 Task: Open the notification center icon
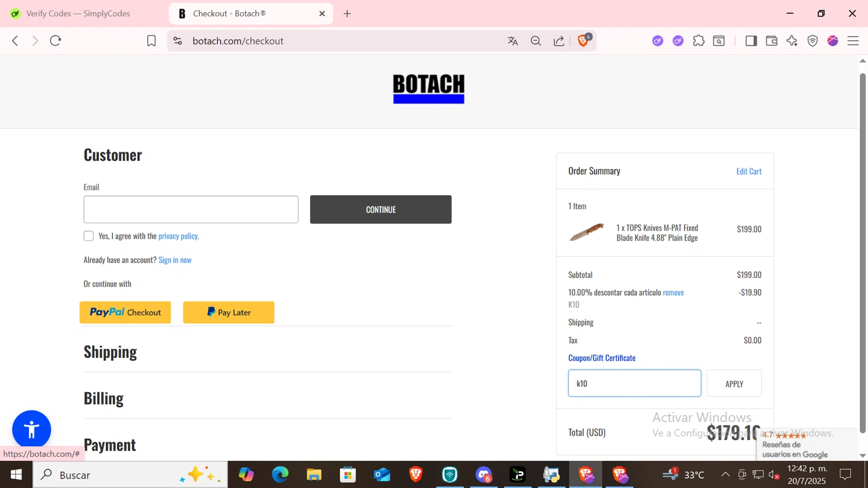pyautogui.click(x=845, y=475)
